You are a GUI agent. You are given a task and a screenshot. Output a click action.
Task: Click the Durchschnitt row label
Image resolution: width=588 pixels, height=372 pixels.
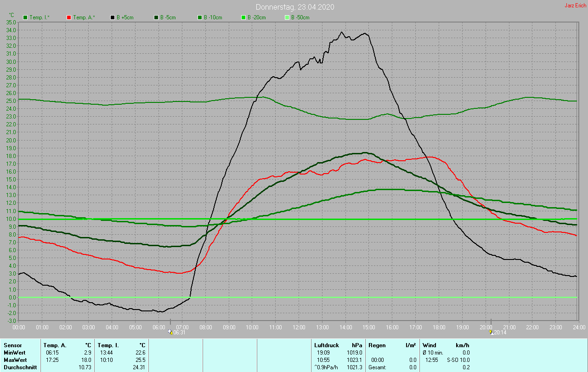(x=20, y=367)
